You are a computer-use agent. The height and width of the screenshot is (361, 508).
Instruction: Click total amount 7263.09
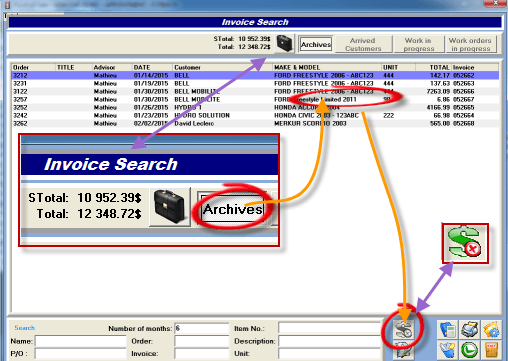click(x=438, y=91)
